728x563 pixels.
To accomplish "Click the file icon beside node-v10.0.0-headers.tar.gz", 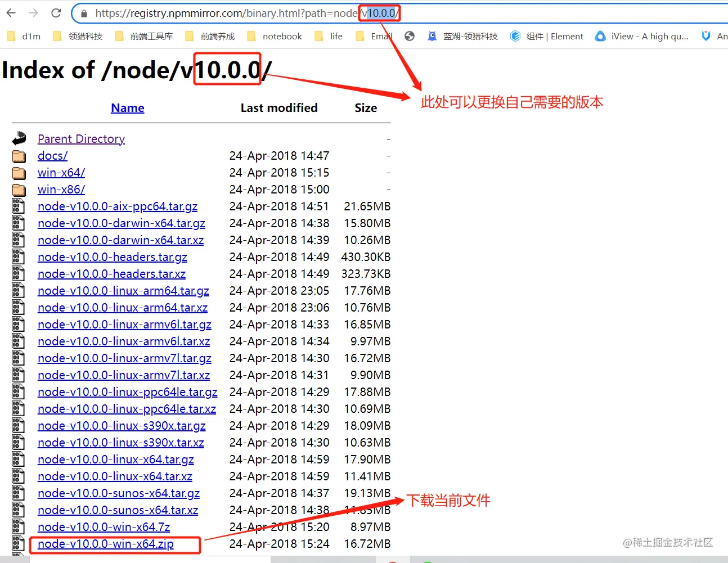I will point(17,256).
